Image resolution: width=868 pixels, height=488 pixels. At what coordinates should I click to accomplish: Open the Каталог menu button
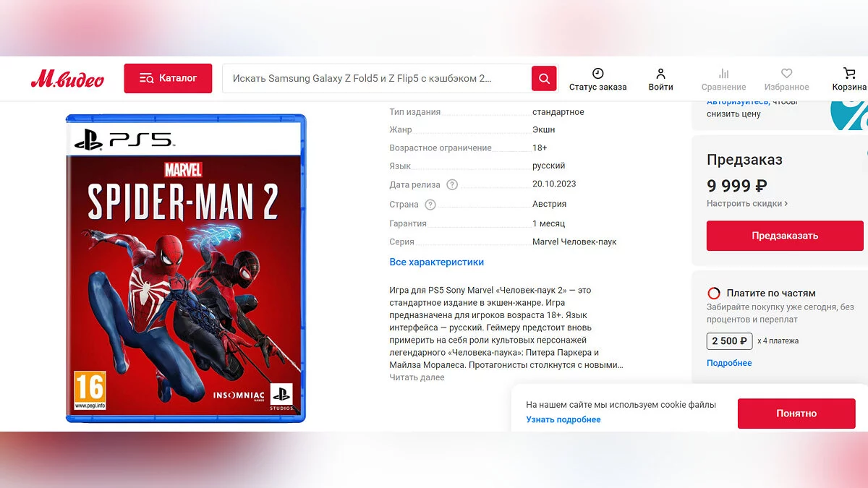tap(168, 78)
